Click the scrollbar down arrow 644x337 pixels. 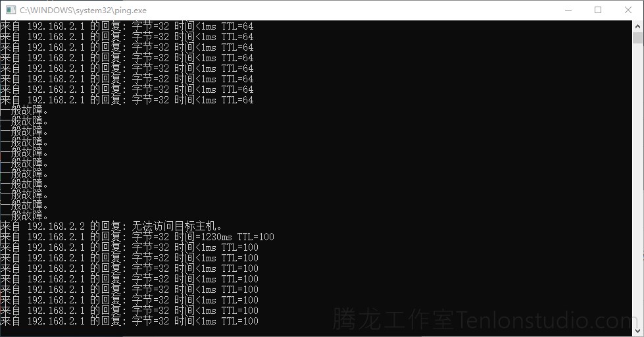pyautogui.click(x=637, y=331)
